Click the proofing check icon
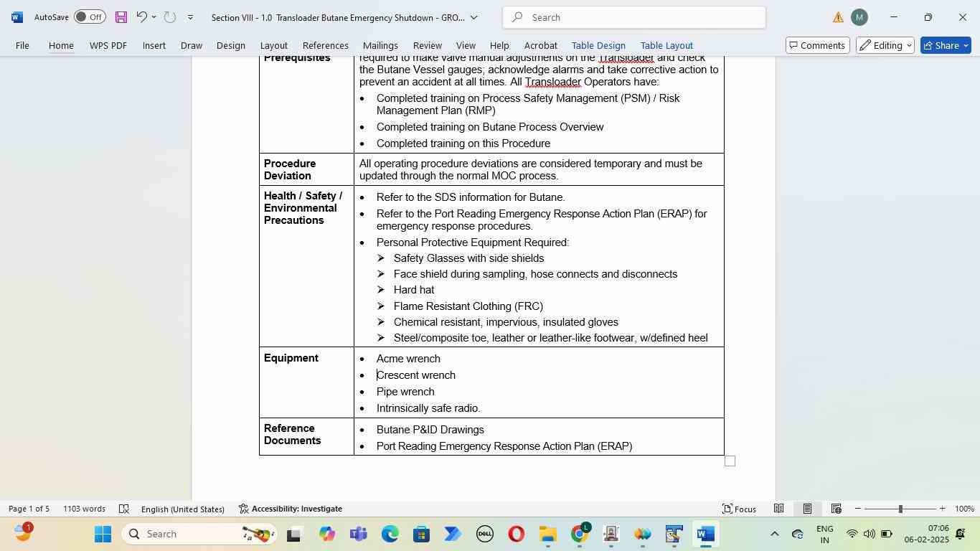The image size is (980, 551). tap(123, 509)
